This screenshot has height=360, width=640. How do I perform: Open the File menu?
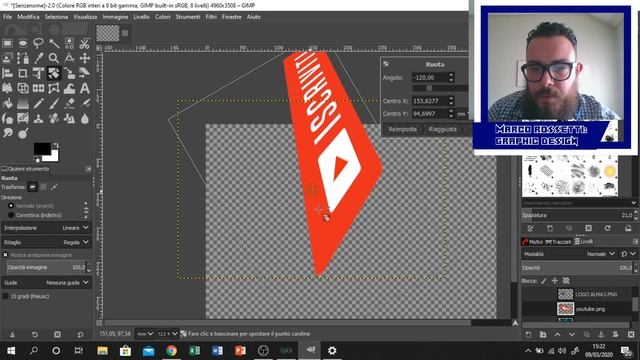click(x=7, y=17)
